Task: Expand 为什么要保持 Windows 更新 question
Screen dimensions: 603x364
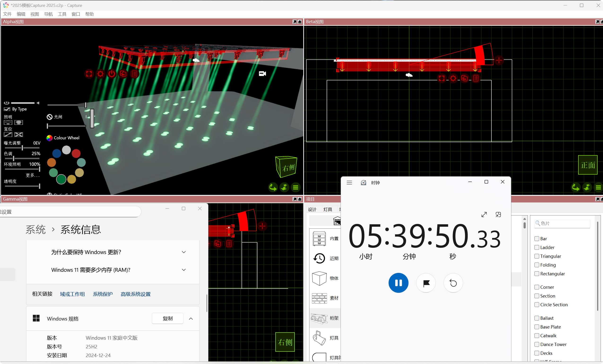Action: (184, 252)
